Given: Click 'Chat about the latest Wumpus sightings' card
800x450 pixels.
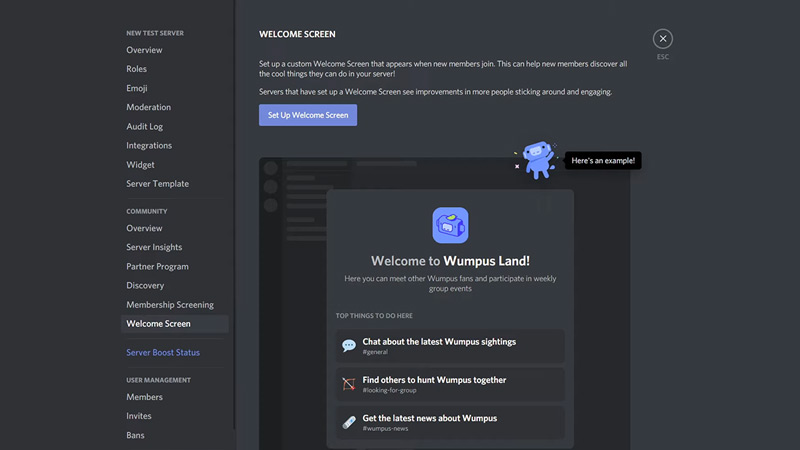Looking at the screenshot, I should click(x=450, y=346).
